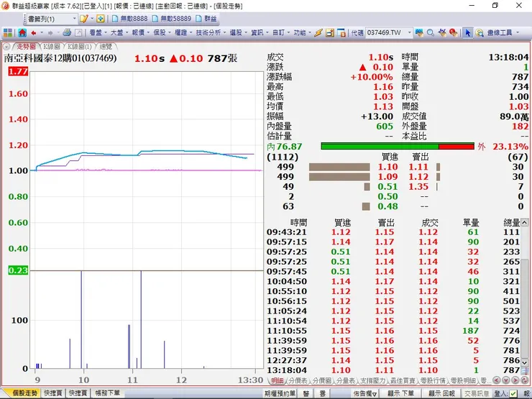Screen dimensions: 532x399
Task: Click the handshake icon after stock code box
Action: pyautogui.click(x=419, y=33)
